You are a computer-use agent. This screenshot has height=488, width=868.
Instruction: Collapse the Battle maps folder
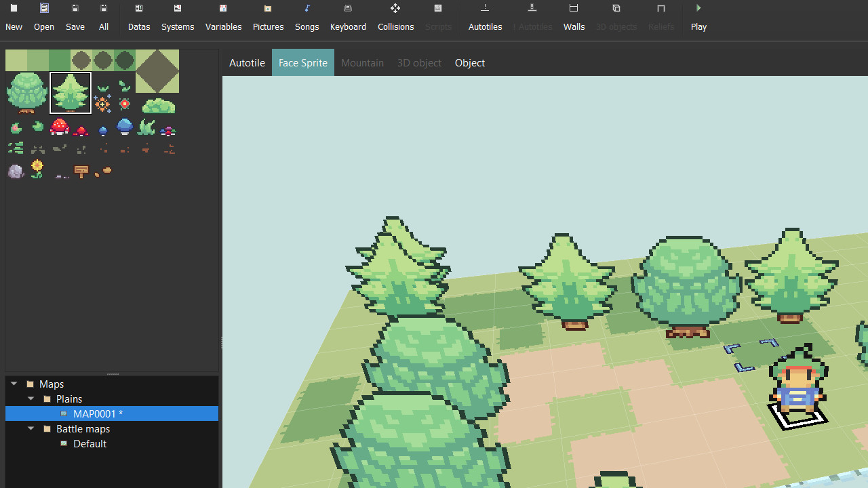pyautogui.click(x=31, y=428)
